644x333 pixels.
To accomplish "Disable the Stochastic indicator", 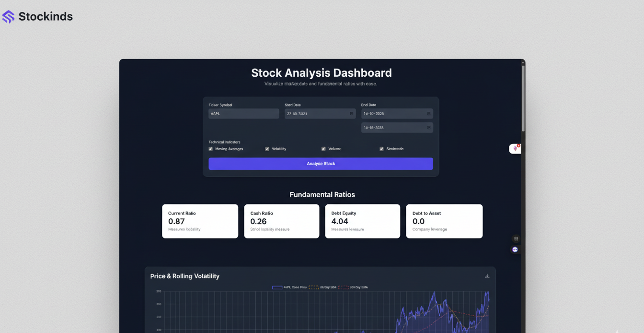I will point(381,149).
